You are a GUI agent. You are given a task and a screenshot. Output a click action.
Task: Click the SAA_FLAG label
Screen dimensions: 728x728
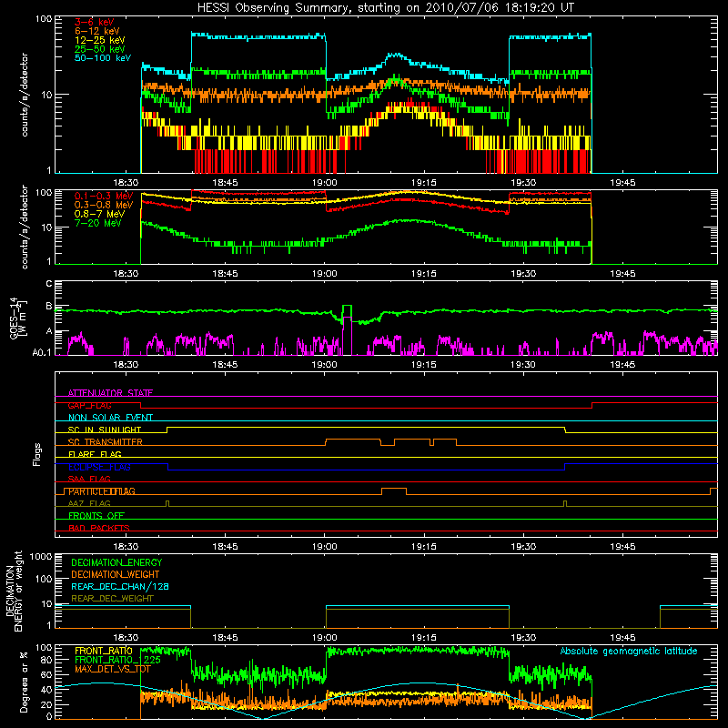click(89, 479)
